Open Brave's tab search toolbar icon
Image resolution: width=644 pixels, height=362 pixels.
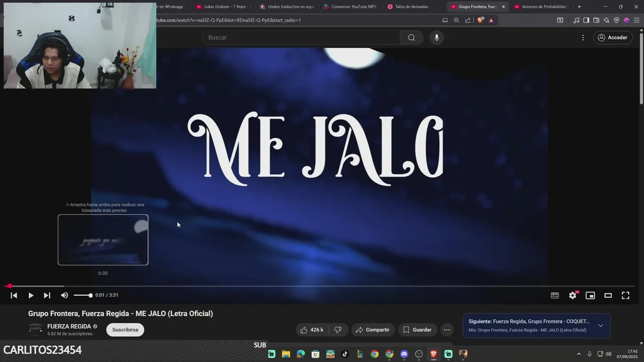tap(560, 20)
